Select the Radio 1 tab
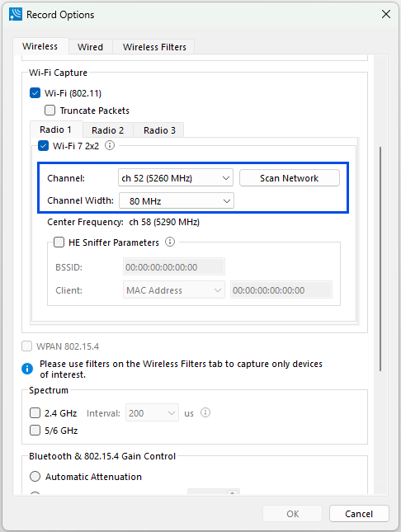 click(x=55, y=129)
